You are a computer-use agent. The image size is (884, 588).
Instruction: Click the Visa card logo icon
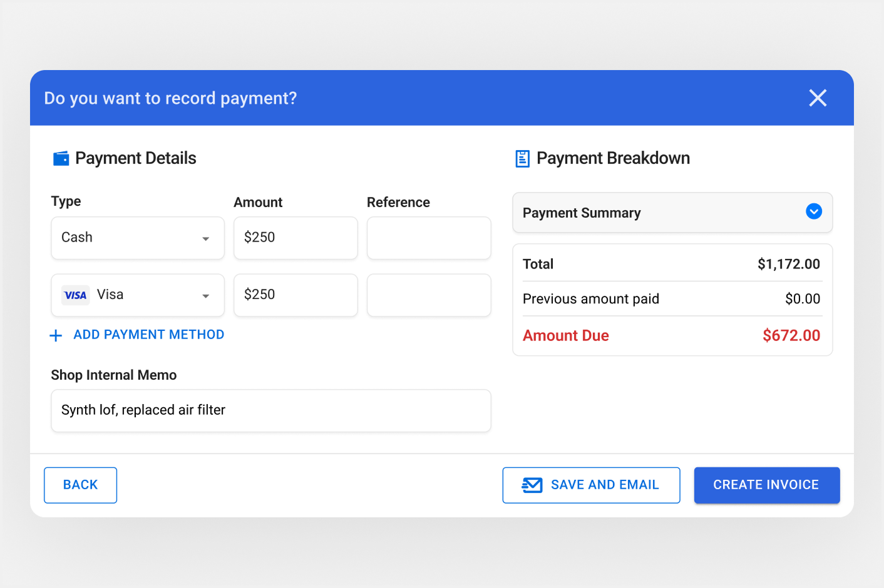76,295
